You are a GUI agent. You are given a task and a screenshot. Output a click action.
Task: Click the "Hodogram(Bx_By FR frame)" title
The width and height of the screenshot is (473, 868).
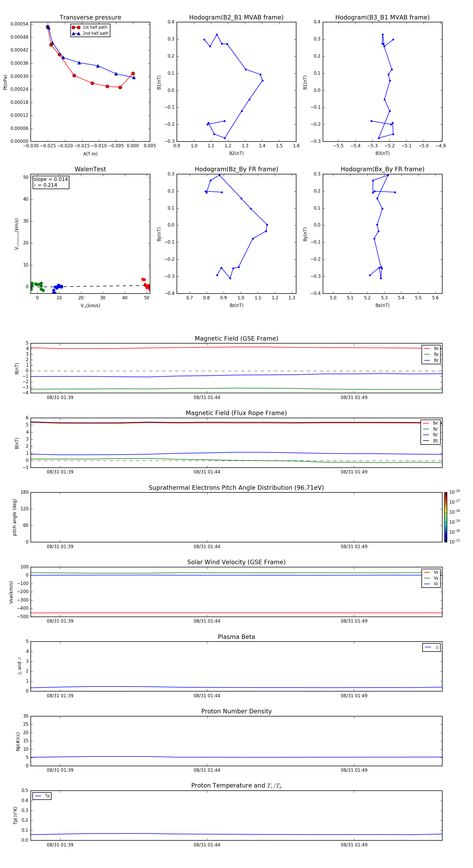pos(382,169)
